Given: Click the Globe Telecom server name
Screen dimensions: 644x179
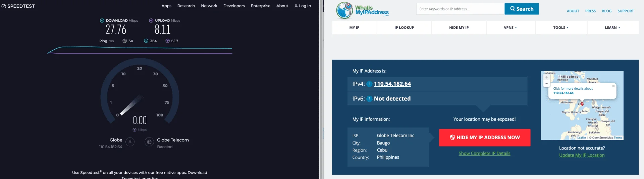Looking at the screenshot, I should tap(173, 140).
